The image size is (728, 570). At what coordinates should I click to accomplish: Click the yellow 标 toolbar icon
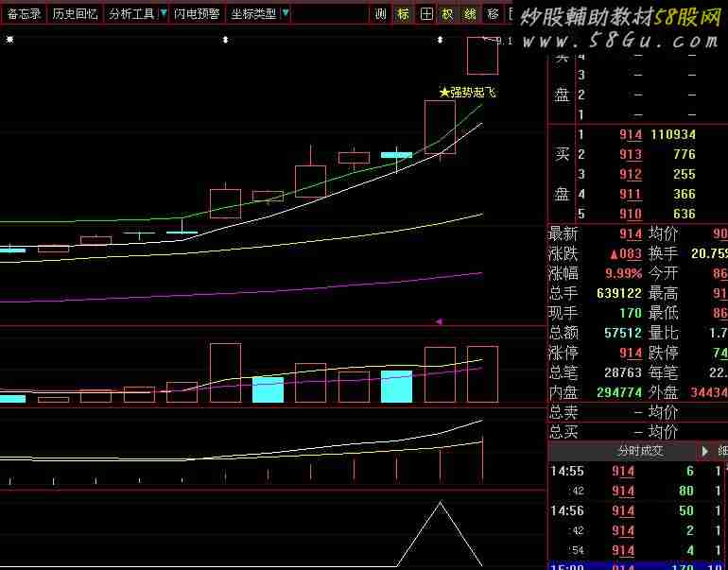(x=404, y=14)
